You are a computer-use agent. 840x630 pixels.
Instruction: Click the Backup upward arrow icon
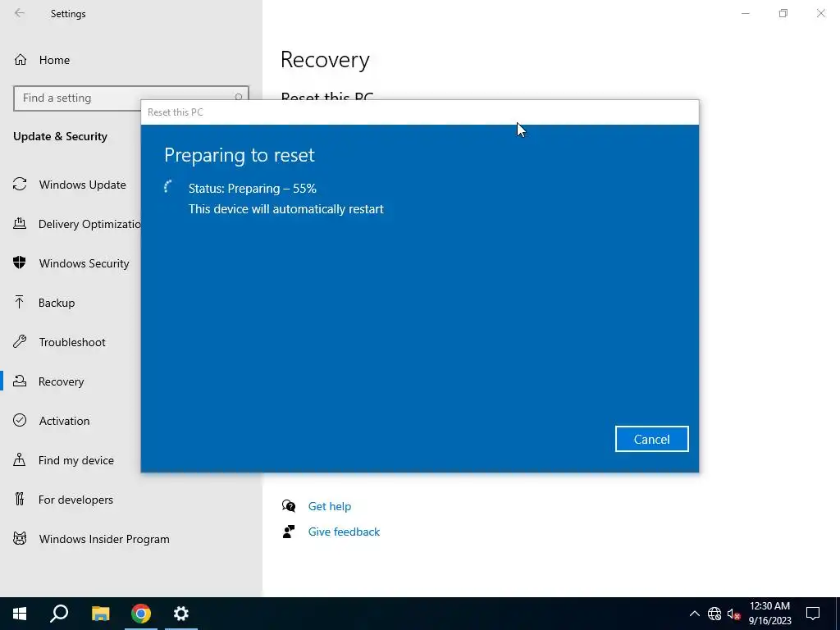(20, 302)
